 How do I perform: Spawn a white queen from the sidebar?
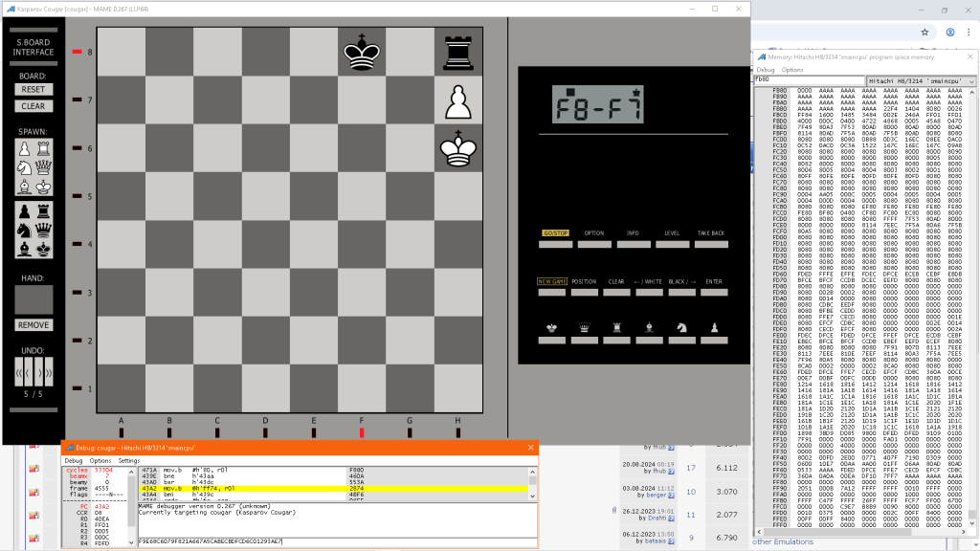[x=43, y=167]
